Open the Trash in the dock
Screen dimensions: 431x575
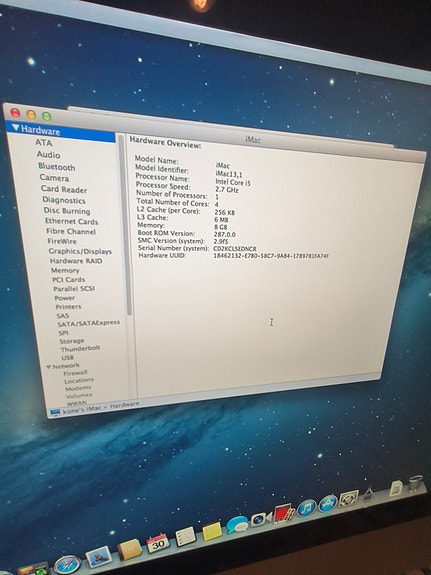click(x=415, y=483)
